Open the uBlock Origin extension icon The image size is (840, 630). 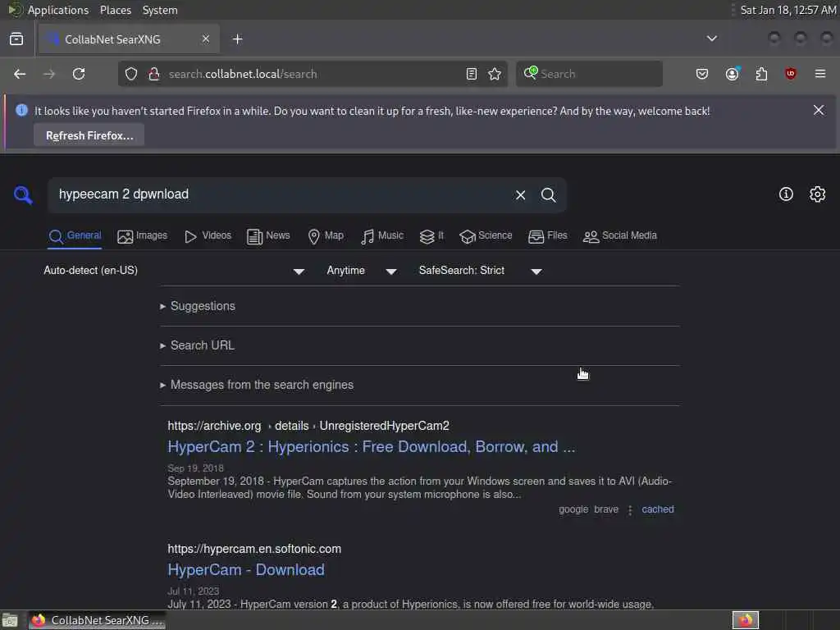tap(791, 74)
